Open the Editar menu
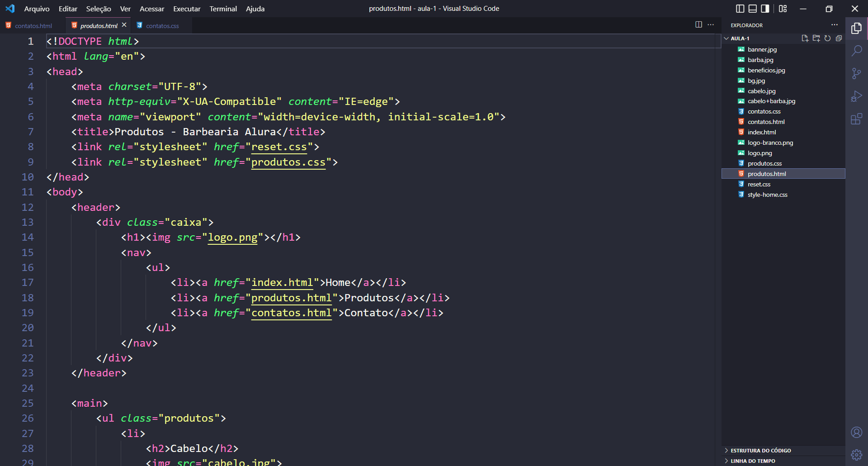The width and height of the screenshot is (868, 466). click(68, 9)
